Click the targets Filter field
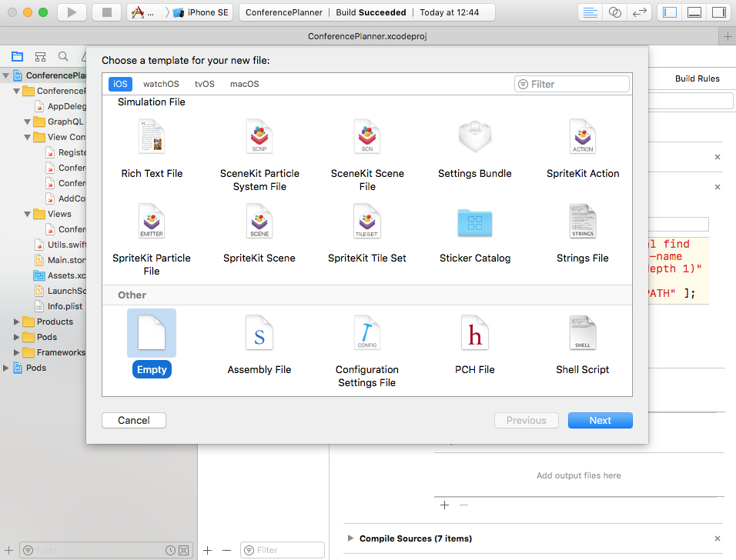This screenshot has width=736, height=560. click(283, 550)
